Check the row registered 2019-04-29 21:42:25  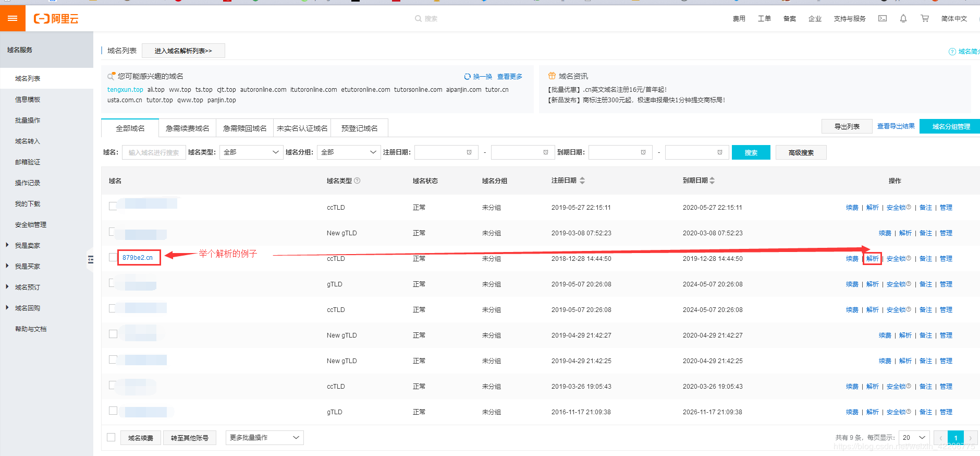pos(113,359)
